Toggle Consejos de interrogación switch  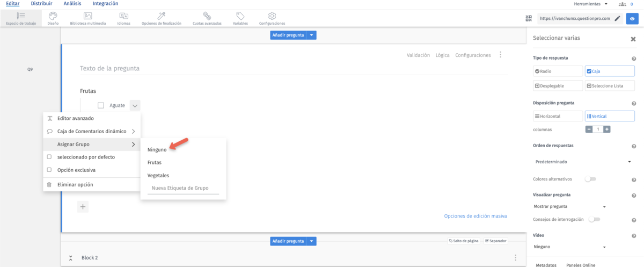[x=594, y=219]
